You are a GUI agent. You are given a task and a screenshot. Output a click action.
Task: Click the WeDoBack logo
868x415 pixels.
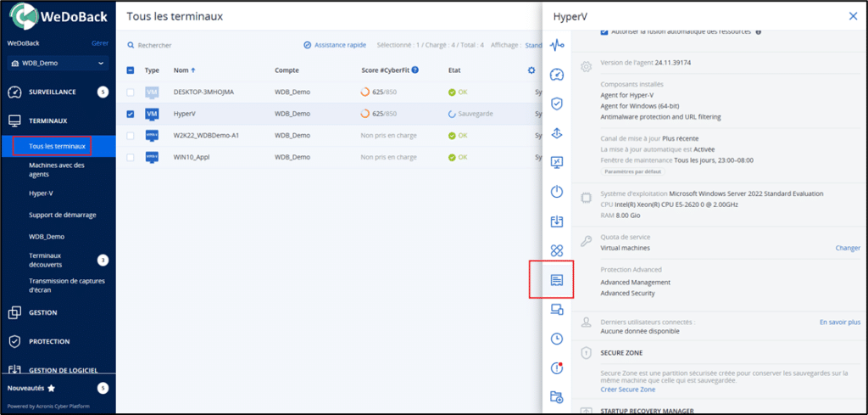[x=58, y=16]
